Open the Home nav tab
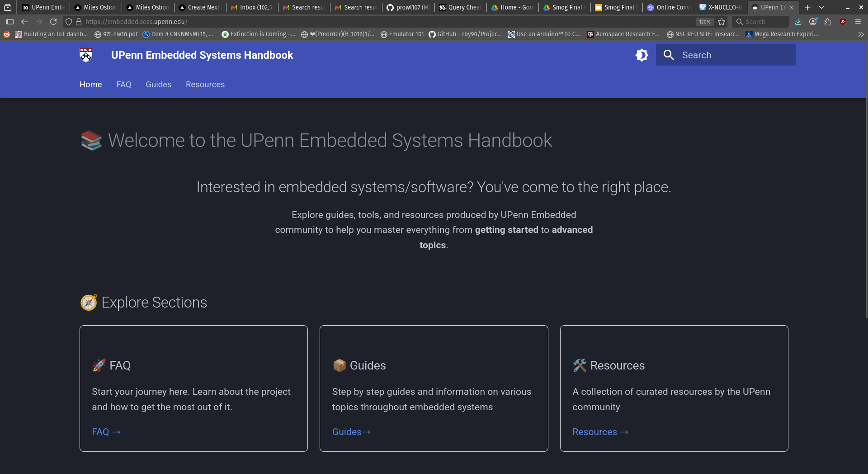 (x=91, y=85)
